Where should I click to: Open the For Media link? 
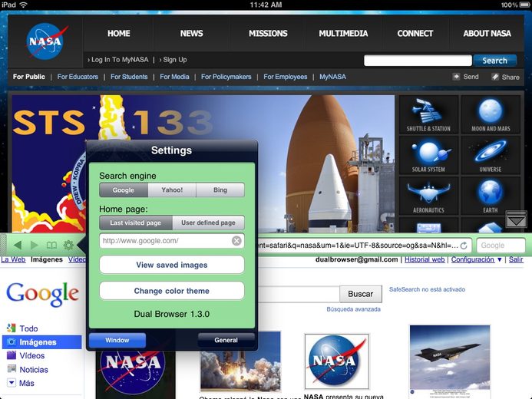point(174,77)
